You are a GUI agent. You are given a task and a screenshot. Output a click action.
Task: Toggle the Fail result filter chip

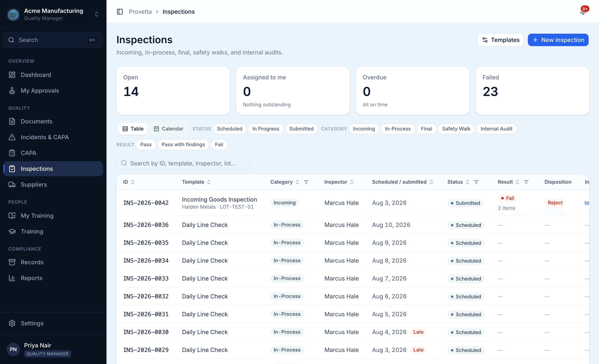(219, 144)
